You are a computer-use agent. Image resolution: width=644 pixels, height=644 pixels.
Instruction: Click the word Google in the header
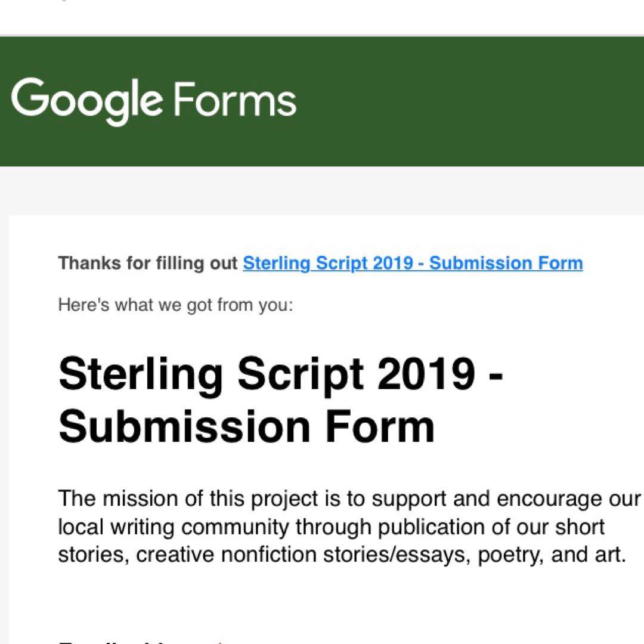click(x=86, y=100)
